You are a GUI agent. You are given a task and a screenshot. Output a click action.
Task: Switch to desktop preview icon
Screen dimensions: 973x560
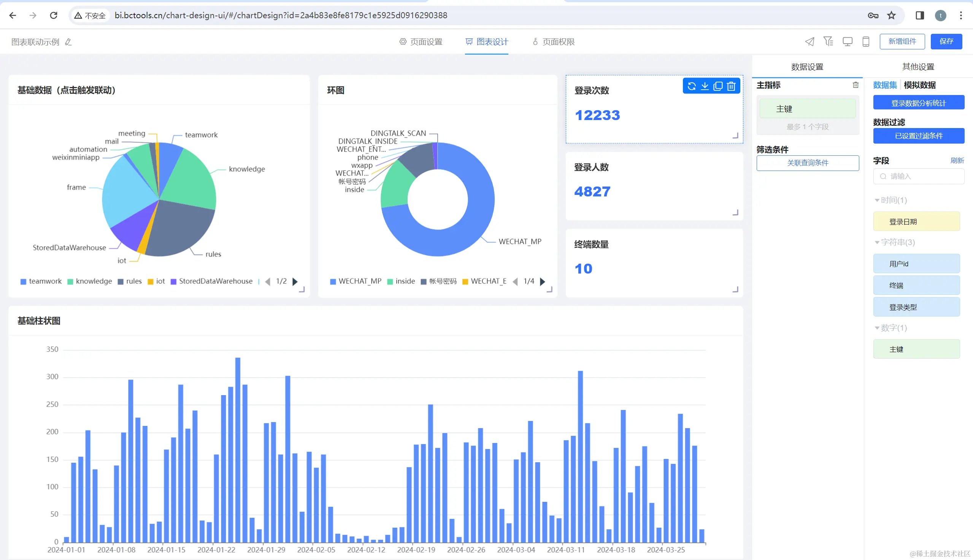click(847, 41)
